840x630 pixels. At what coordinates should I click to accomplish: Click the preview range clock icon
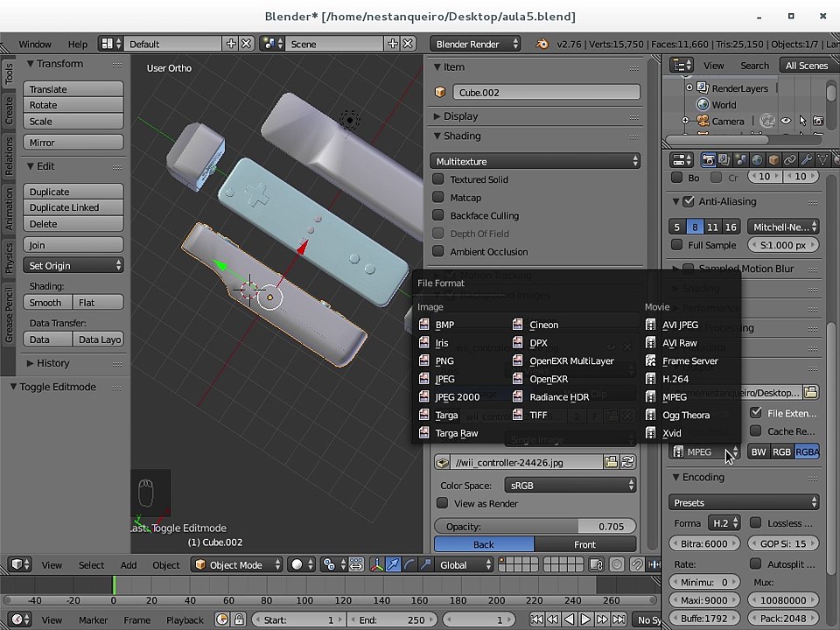(223, 619)
